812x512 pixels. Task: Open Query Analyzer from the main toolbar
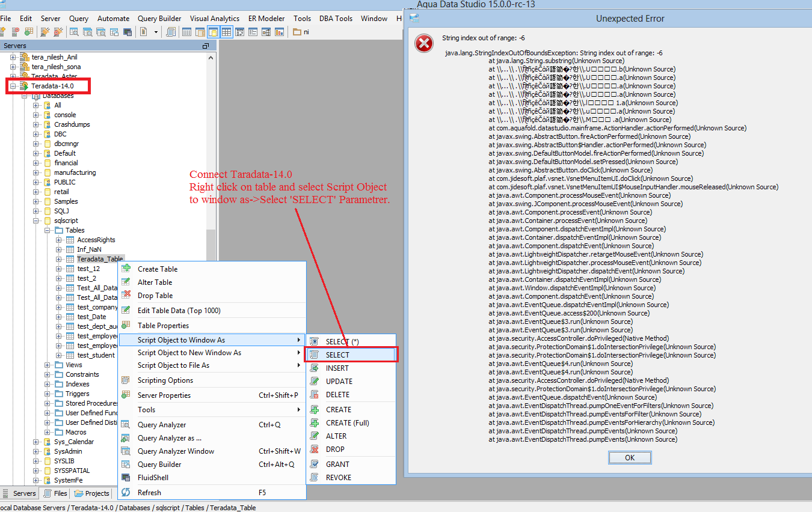tap(73, 32)
